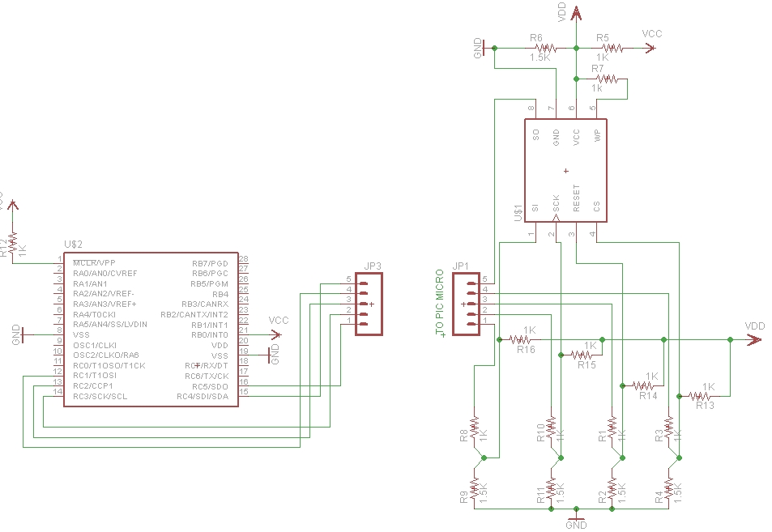
Task: Click the RB2/CANTX/INT2 pin name
Action: pyautogui.click(x=194, y=314)
